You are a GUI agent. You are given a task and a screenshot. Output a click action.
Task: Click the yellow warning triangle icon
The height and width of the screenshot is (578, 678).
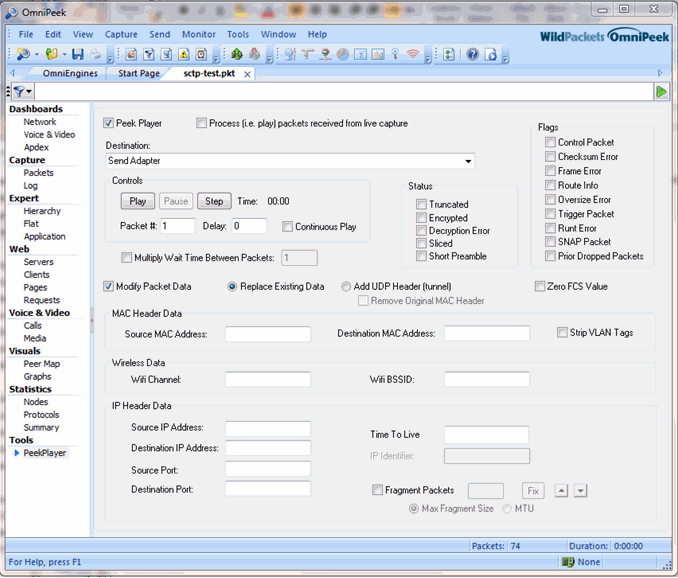[184, 54]
